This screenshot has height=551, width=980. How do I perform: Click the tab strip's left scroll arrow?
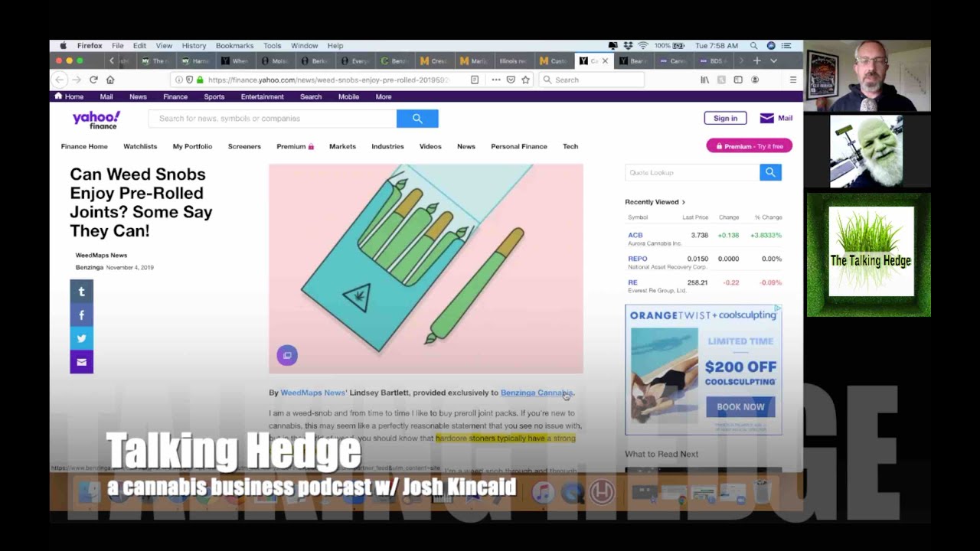(112, 61)
